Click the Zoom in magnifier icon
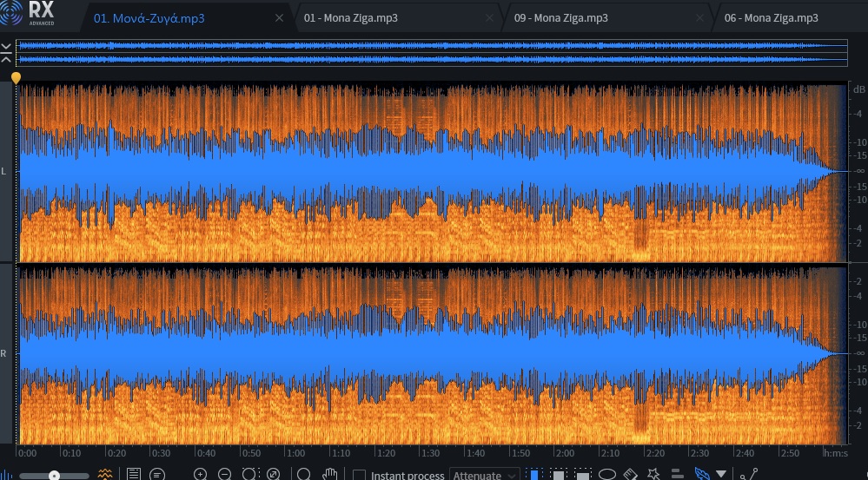 point(201,475)
